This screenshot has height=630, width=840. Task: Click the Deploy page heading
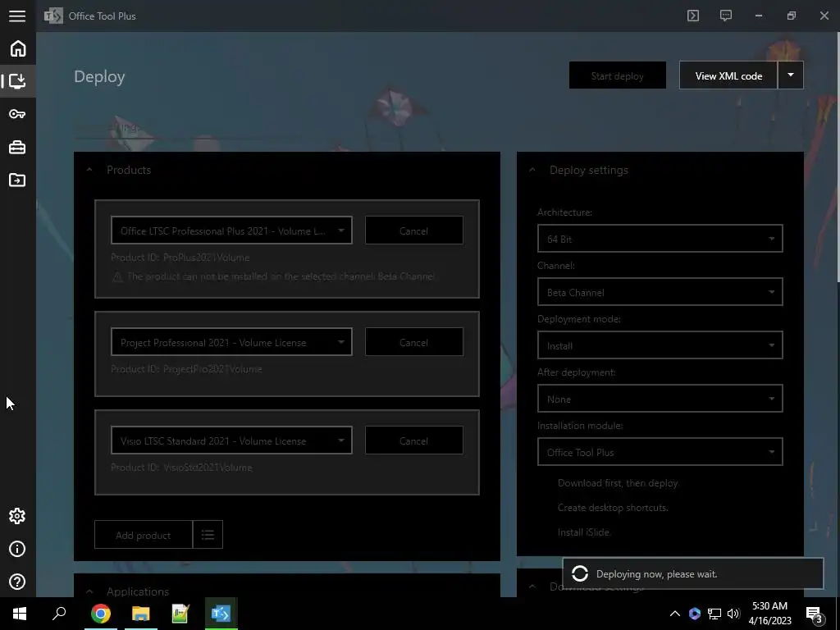pos(99,76)
